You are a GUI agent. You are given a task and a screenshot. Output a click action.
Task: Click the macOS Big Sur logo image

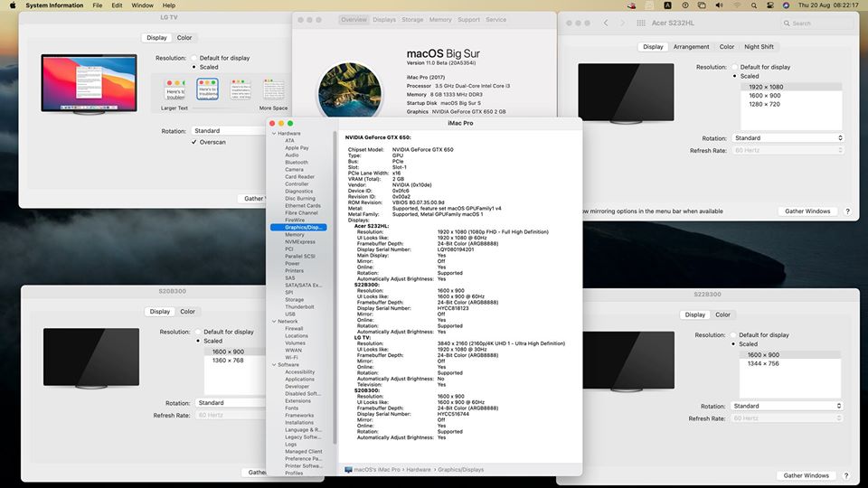(x=349, y=90)
